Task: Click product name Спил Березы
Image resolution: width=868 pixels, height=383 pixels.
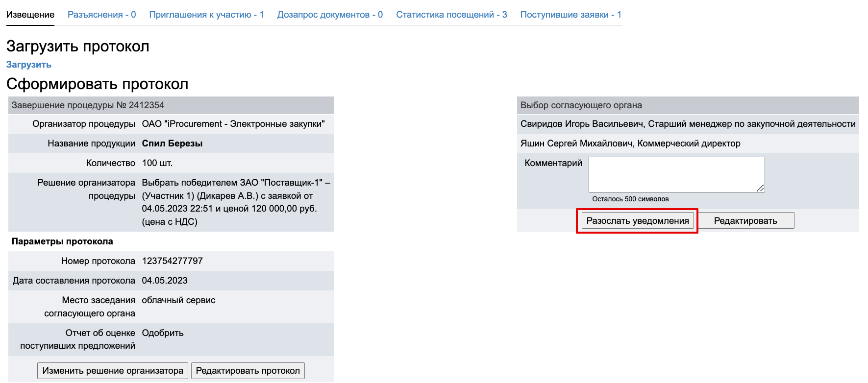Action: click(x=173, y=144)
